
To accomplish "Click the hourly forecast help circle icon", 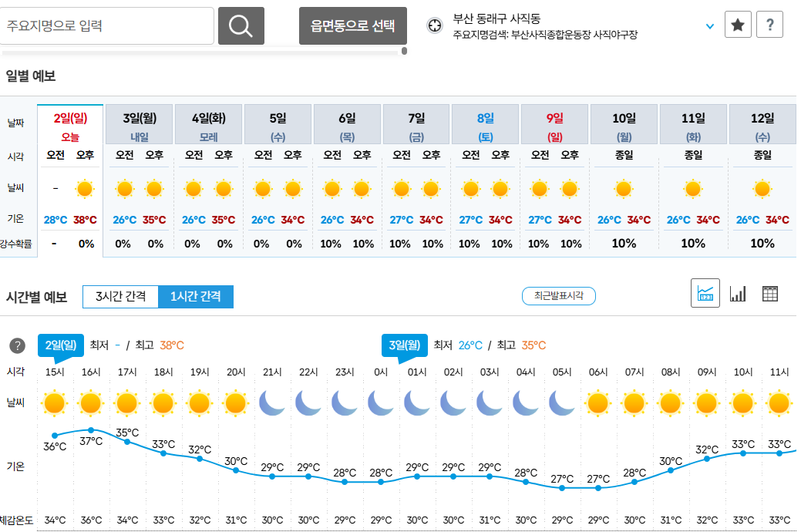I will [x=18, y=345].
